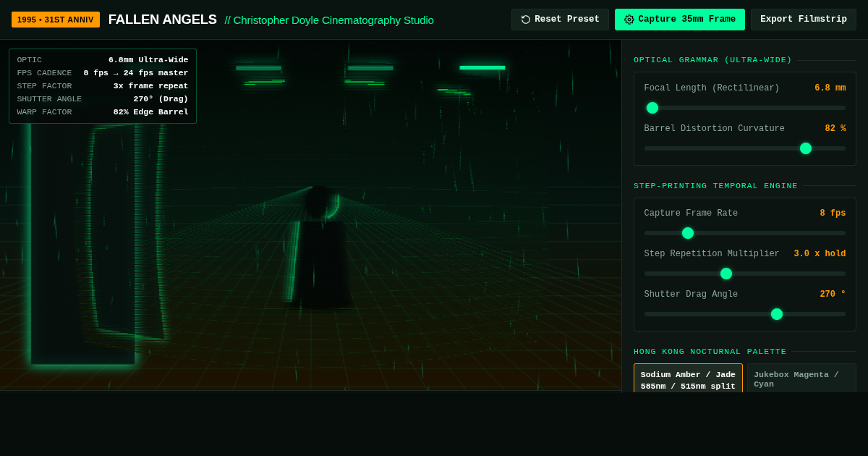Switch to Jukebox Magenta / Cyan palette
The width and height of the screenshot is (868, 456).
pos(801,379)
